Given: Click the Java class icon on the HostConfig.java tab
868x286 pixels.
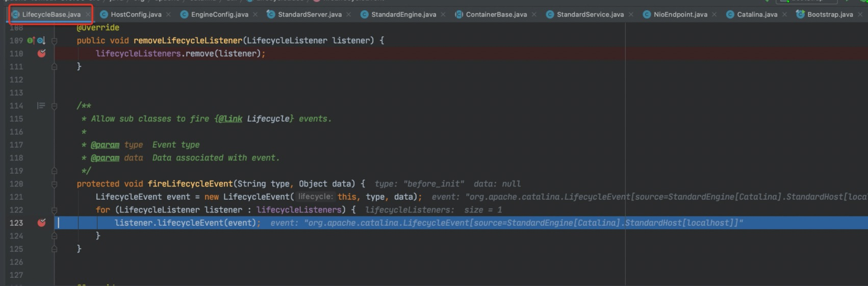Looking at the screenshot, I should (x=104, y=14).
